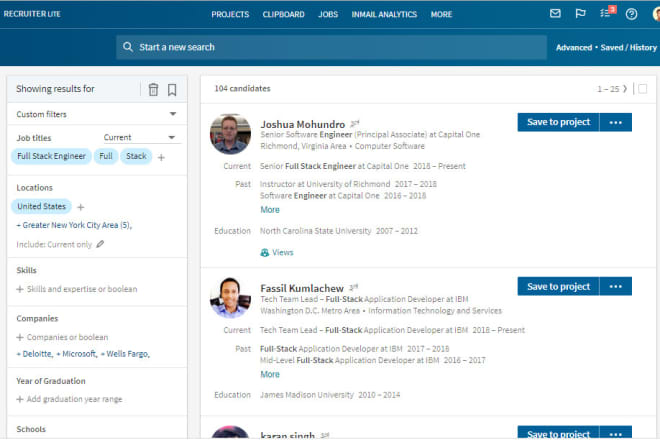
Task: Open the Current job titles dropdown
Action: [x=142, y=137]
